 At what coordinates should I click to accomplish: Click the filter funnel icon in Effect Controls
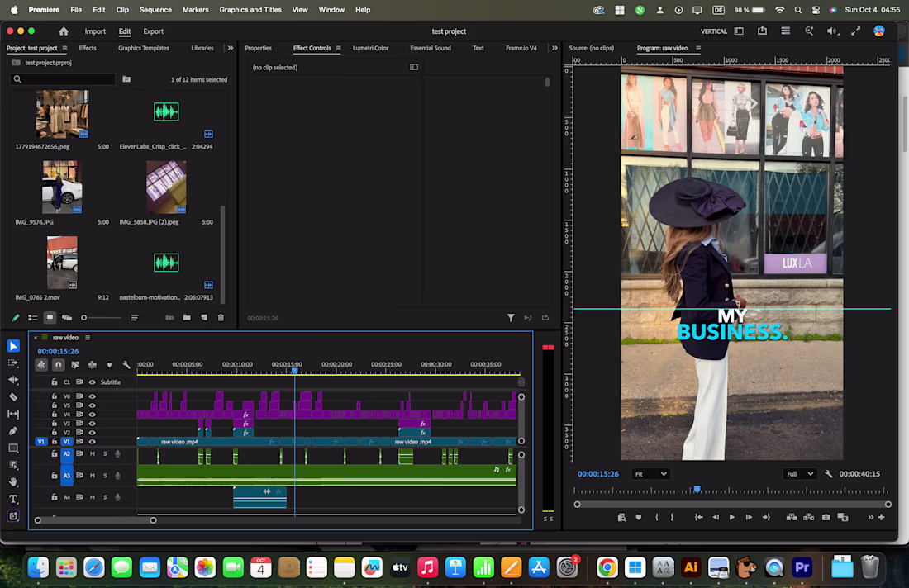click(511, 318)
